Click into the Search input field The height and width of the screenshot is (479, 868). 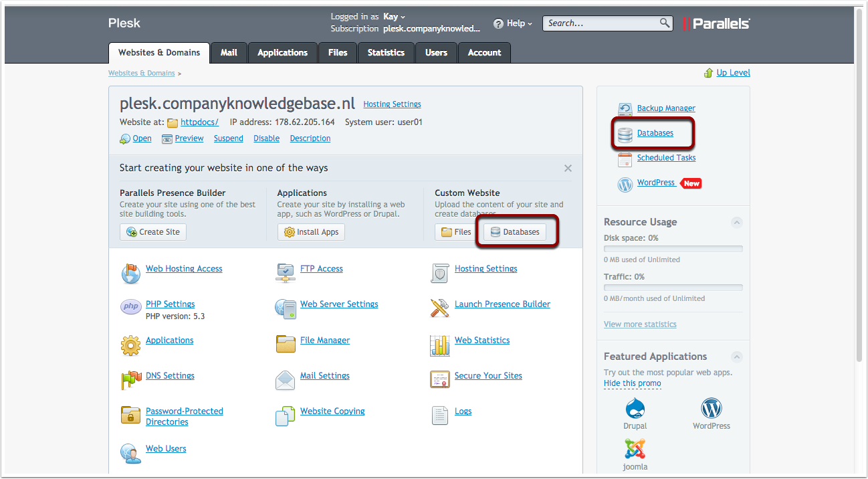(x=600, y=23)
